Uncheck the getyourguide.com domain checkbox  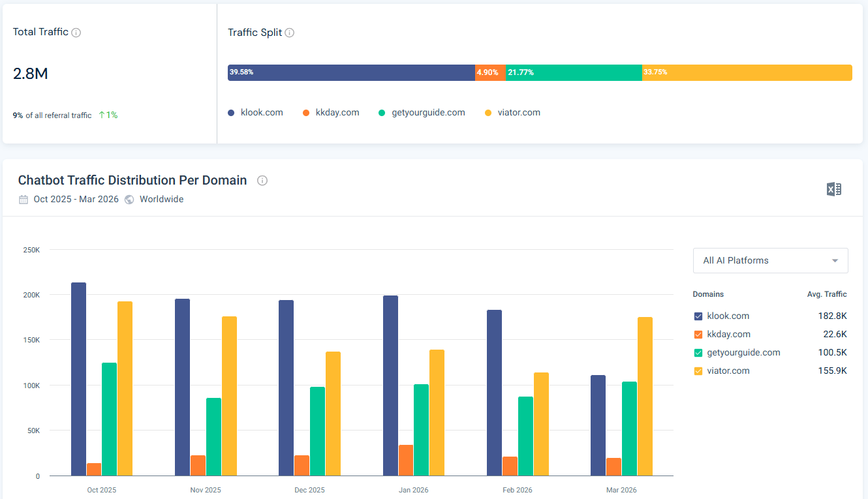[x=698, y=353]
